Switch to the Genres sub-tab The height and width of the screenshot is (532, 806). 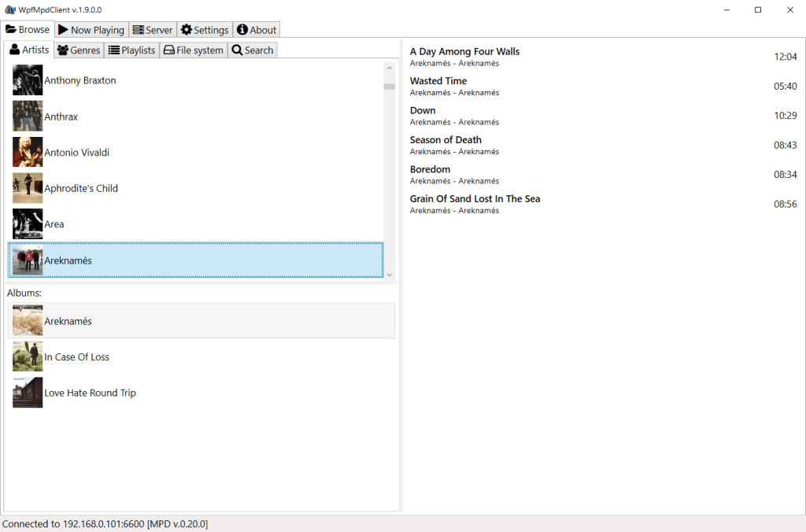point(79,50)
